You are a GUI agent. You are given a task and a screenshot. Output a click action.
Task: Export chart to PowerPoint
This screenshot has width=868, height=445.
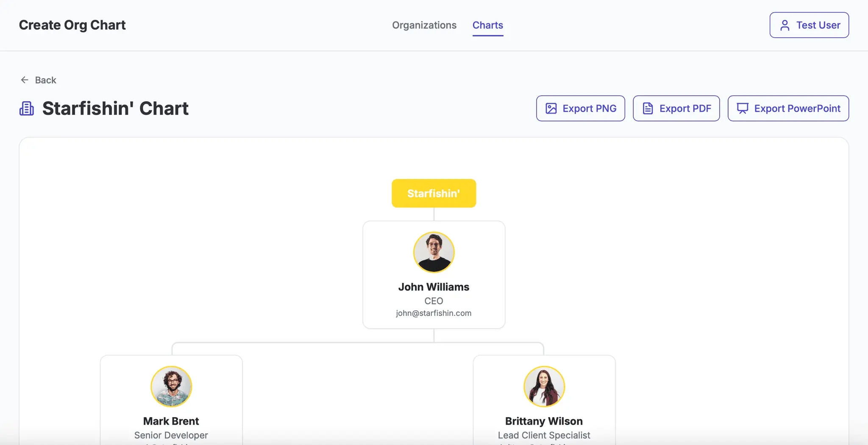788,108
